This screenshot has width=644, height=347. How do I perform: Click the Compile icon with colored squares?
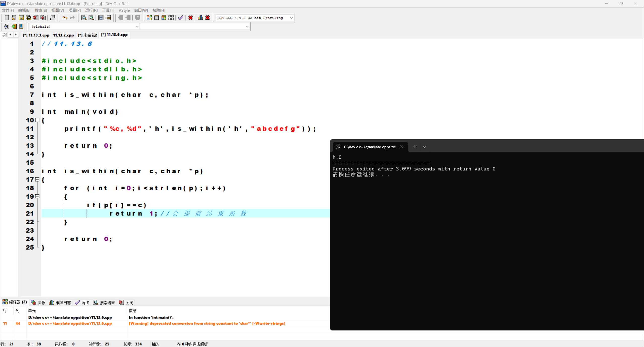(x=149, y=18)
